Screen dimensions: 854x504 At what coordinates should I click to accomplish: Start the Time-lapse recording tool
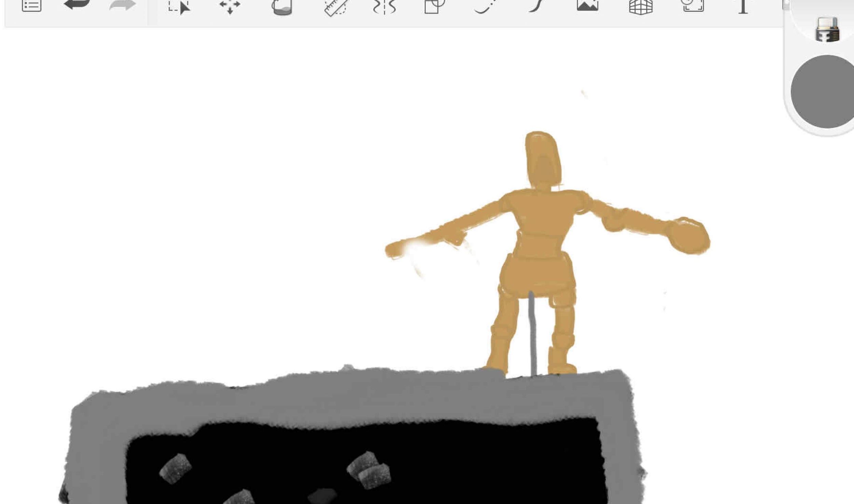(693, 5)
